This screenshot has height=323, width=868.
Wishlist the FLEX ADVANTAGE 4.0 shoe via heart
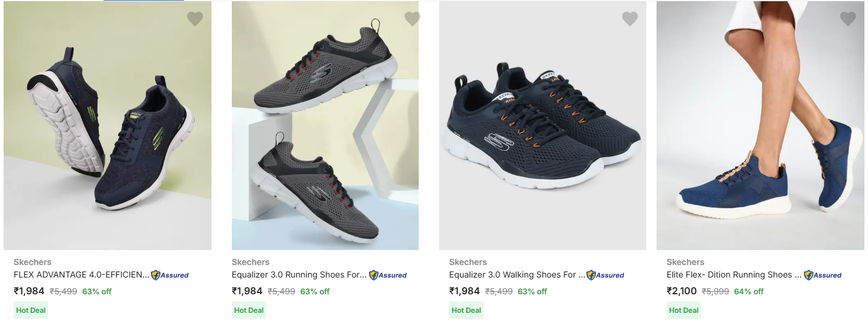click(x=195, y=19)
